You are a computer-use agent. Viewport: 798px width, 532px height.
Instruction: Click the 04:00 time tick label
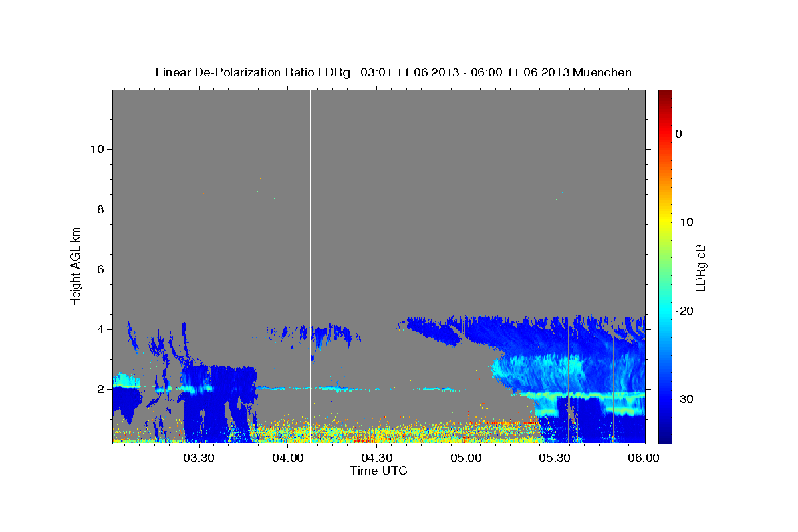coord(288,458)
